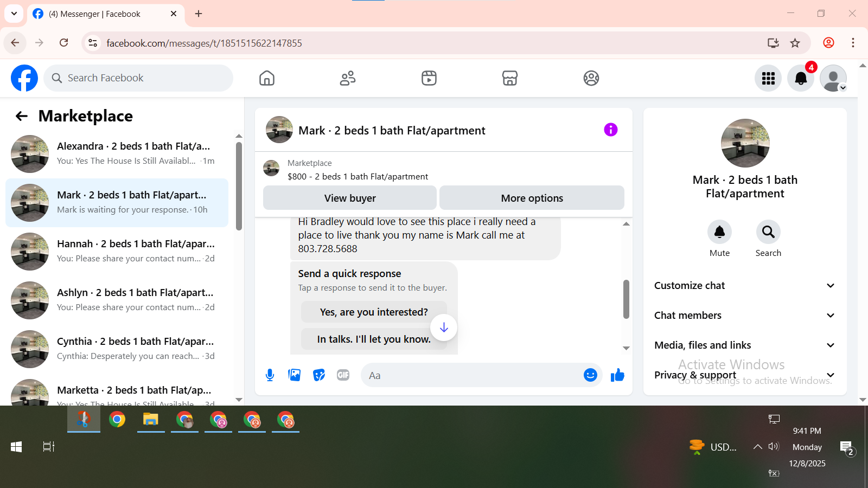Bookmark this tab with the star icon
Screen dimensions: 868x488
(x=795, y=43)
